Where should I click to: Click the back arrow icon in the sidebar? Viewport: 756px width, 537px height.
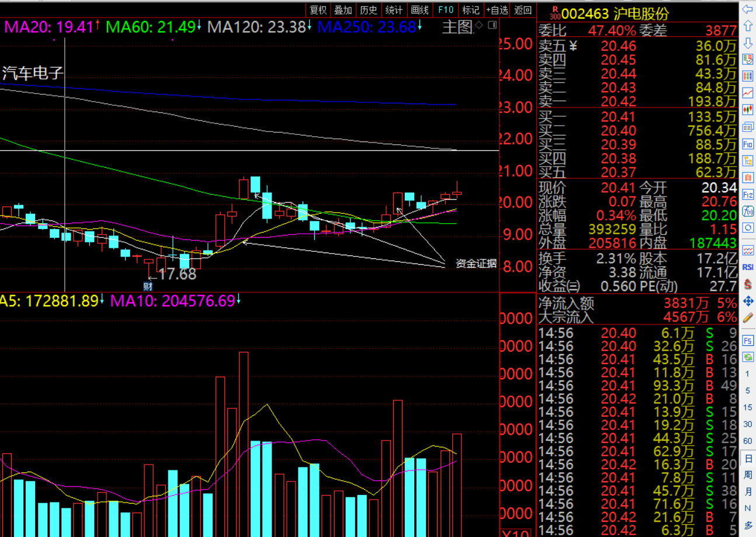pyautogui.click(x=748, y=9)
